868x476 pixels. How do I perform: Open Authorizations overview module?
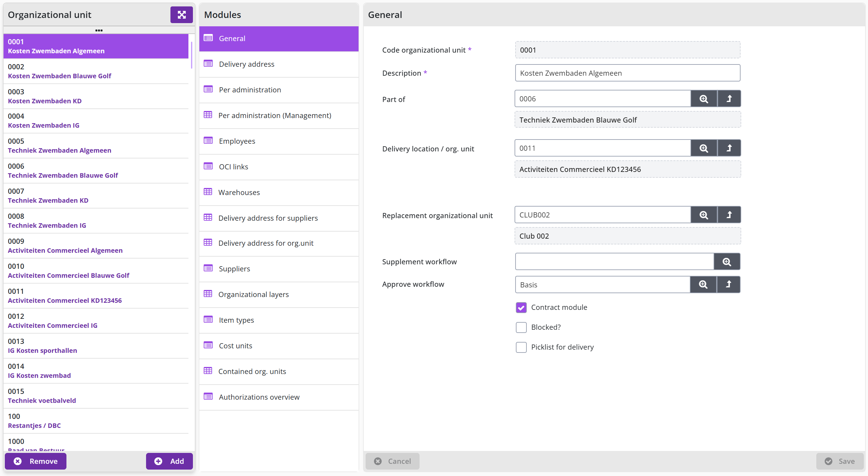(279, 397)
